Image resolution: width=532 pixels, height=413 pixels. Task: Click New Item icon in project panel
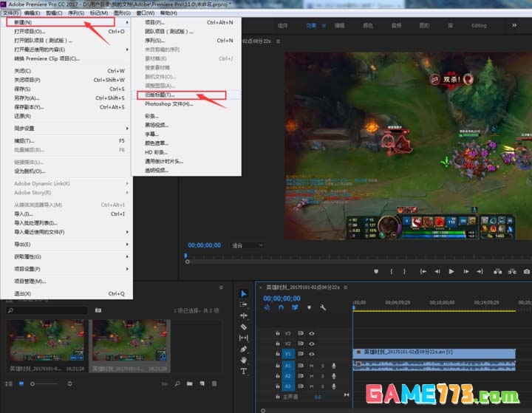[202, 383]
